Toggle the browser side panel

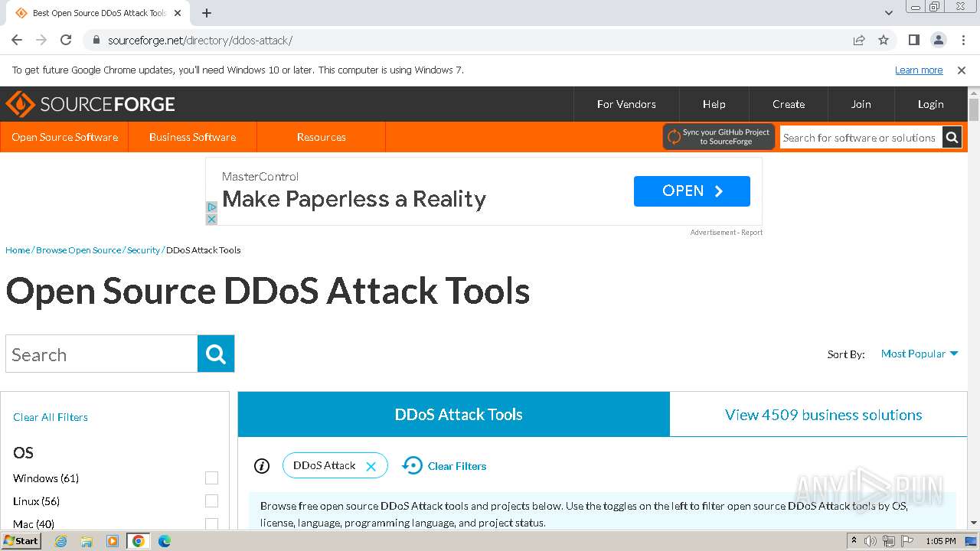point(914,40)
